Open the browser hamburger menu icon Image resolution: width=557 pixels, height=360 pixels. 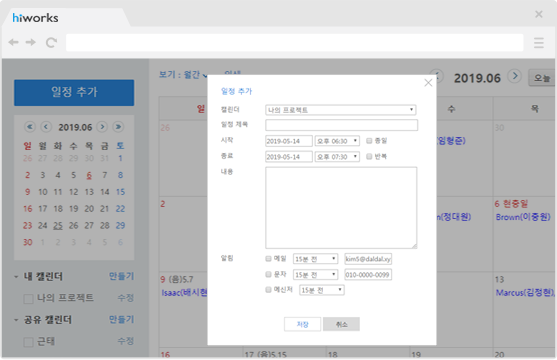point(539,43)
